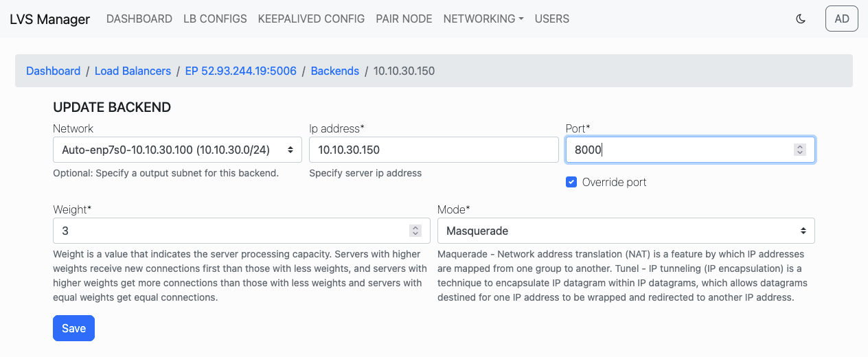Open Users page
Viewport: 868px width, 357px height.
click(x=552, y=19)
